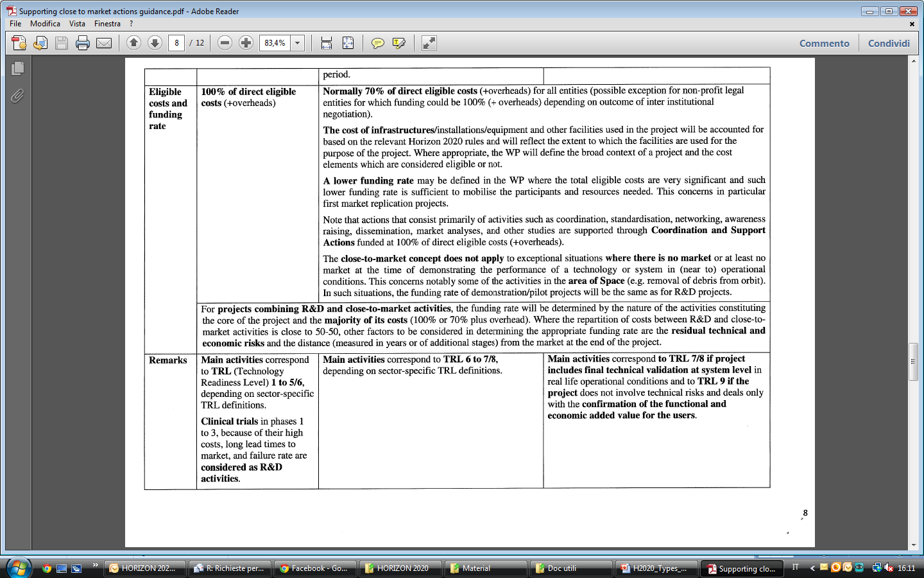Print the document using printer icon
The width and height of the screenshot is (924, 578).
83,43
